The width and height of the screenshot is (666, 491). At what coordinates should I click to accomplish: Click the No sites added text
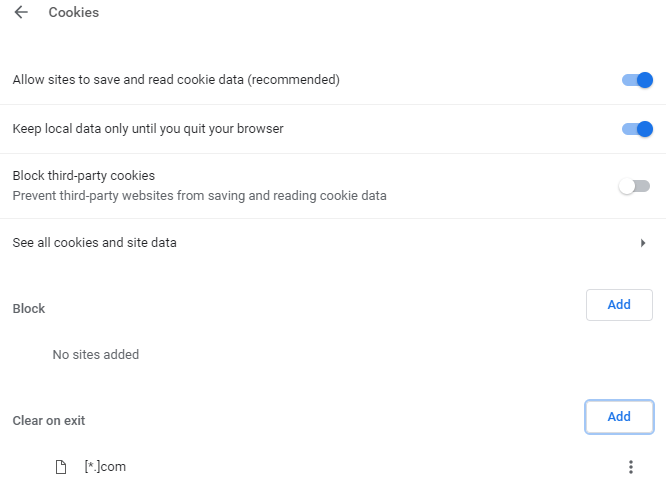tap(96, 354)
